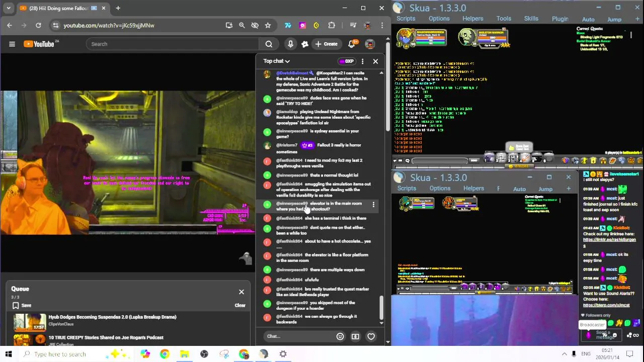Clear the video queue
Viewport: 644px width, 362px height.
pyautogui.click(x=240, y=305)
